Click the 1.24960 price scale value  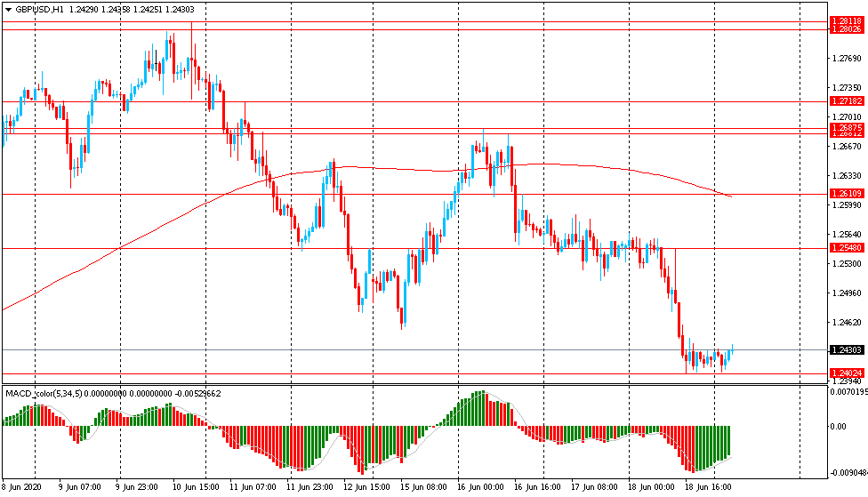click(847, 293)
